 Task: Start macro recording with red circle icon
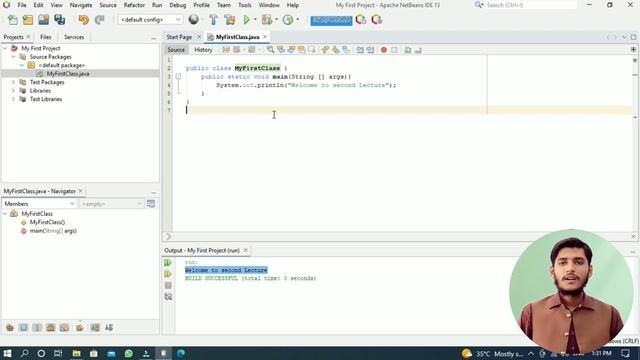click(384, 50)
